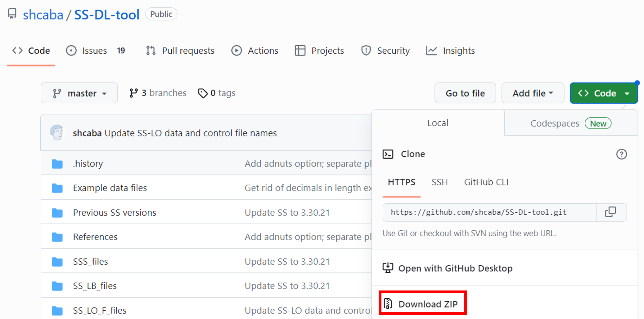Click the folder icon next to Example data files
This screenshot has height=319, width=644.
click(x=57, y=188)
